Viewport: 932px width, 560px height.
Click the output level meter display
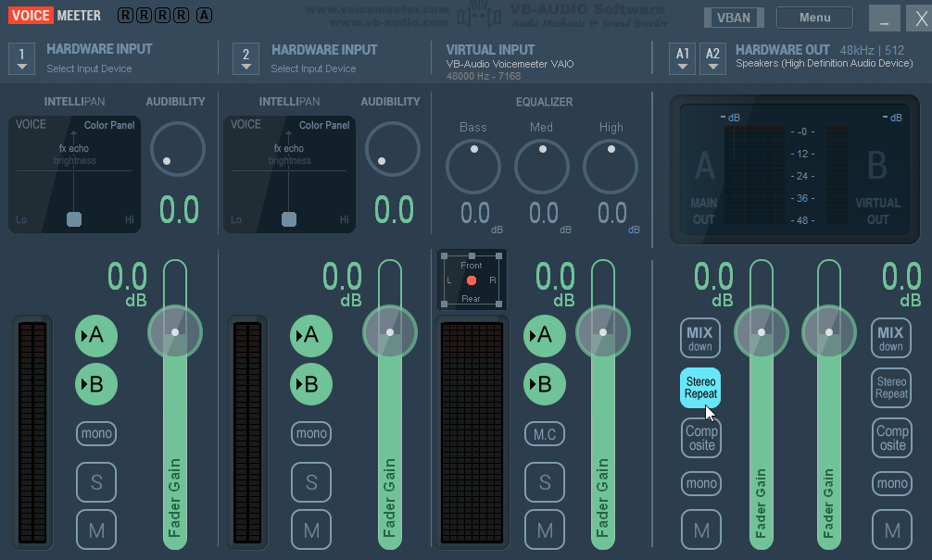tap(795, 169)
